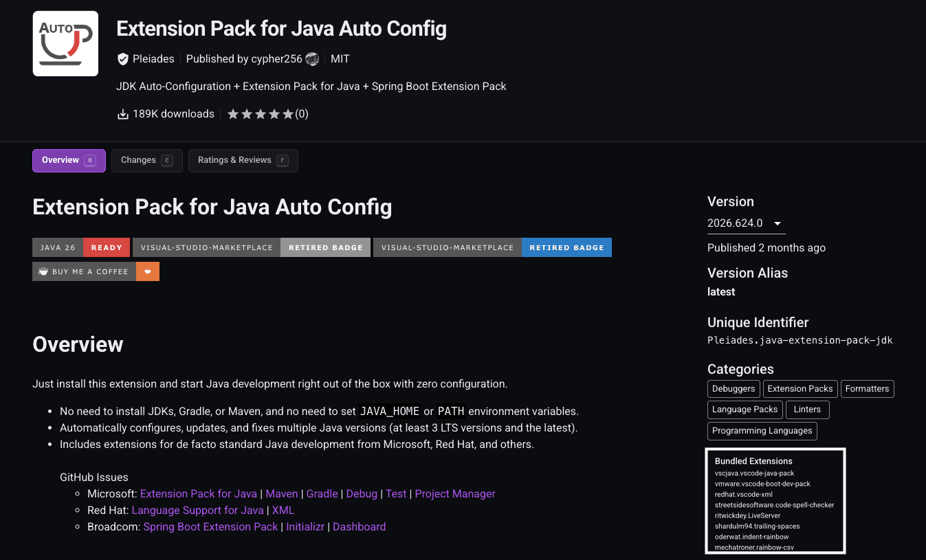Go to the Debug issues link
Image resolution: width=926 pixels, height=560 pixels.
click(362, 494)
